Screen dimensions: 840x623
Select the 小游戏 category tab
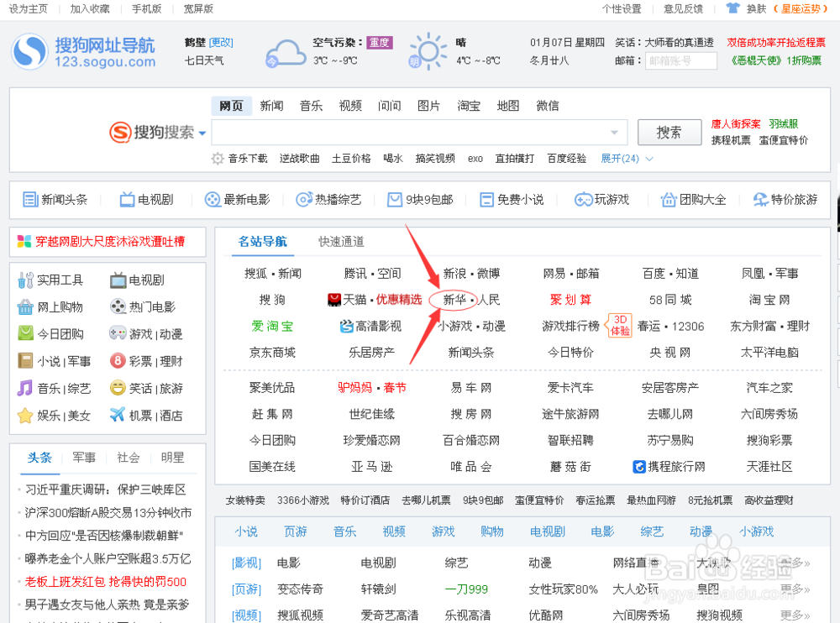pyautogui.click(x=757, y=531)
